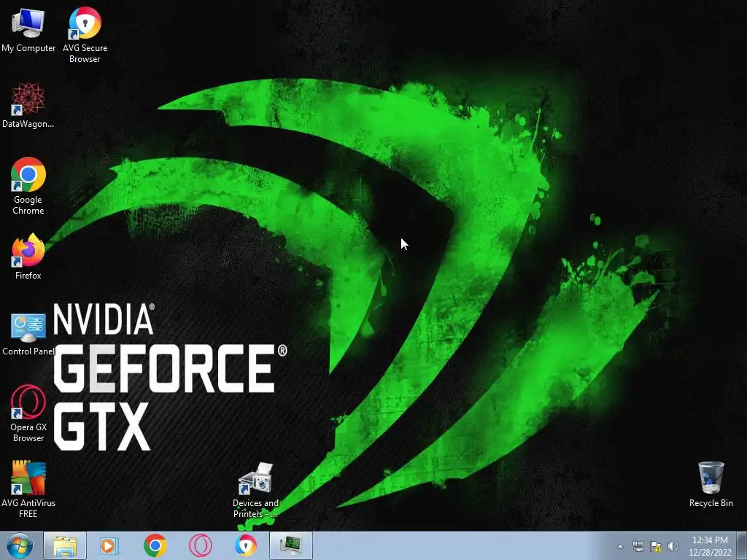Select AVG AntiVirus FREE desktop shortcut
The height and width of the screenshot is (560, 747).
coord(28,489)
